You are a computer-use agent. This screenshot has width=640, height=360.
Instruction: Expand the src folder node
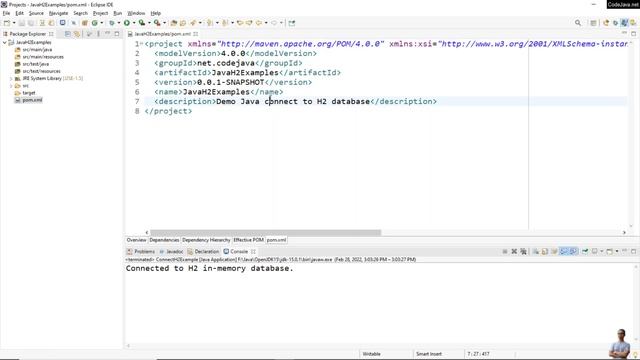[x=11, y=86]
